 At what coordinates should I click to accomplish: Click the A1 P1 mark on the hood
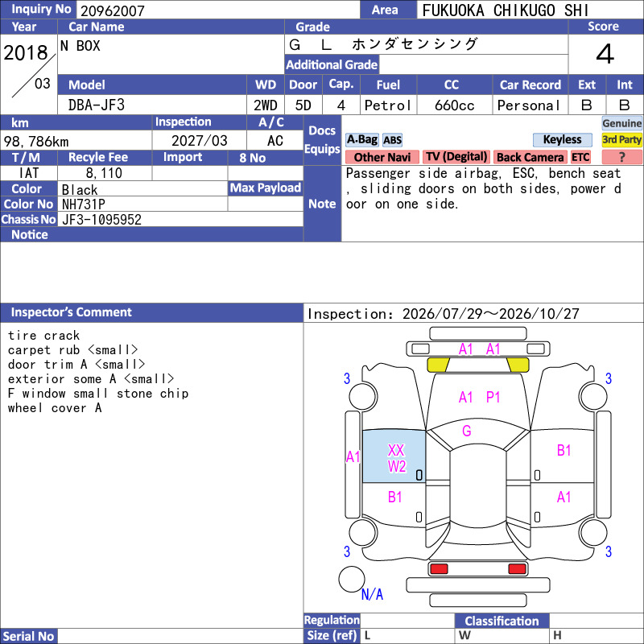click(479, 397)
